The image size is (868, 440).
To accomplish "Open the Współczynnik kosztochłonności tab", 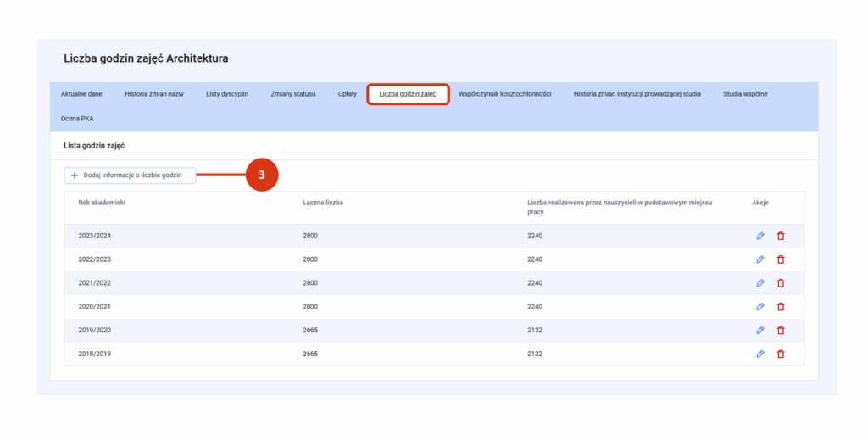I will (x=504, y=94).
